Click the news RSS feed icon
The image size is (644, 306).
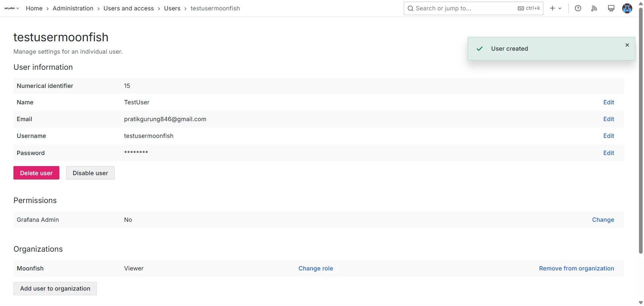tap(594, 8)
